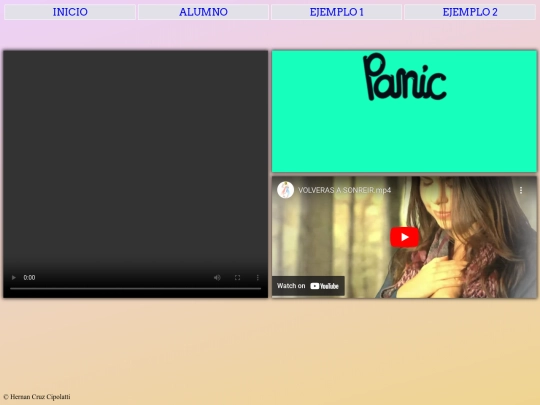540x405 pixels.
Task: Play the YouTube video with red button
Action: [404, 237]
